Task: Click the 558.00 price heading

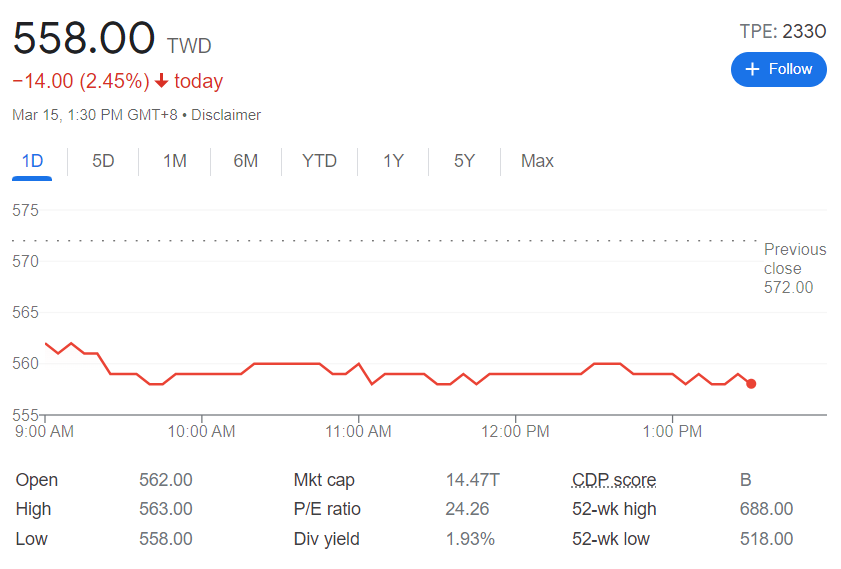Action: (x=84, y=39)
